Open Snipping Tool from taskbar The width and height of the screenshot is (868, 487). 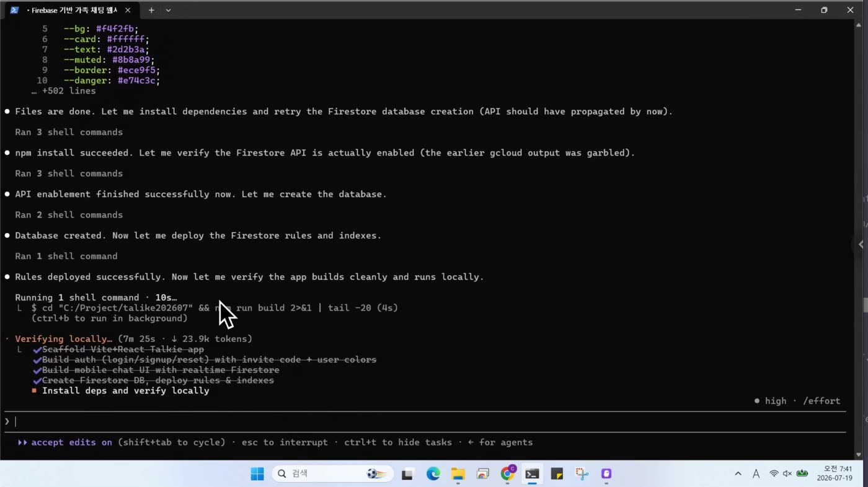(x=582, y=474)
